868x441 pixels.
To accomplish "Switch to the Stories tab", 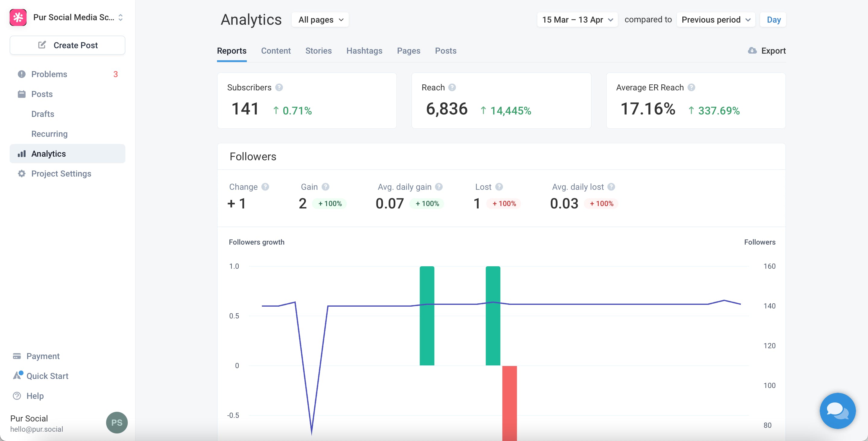I will point(319,51).
